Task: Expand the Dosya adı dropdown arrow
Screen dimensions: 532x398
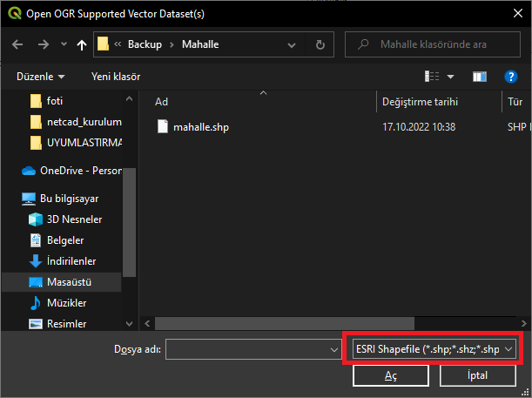Action: [x=334, y=349]
